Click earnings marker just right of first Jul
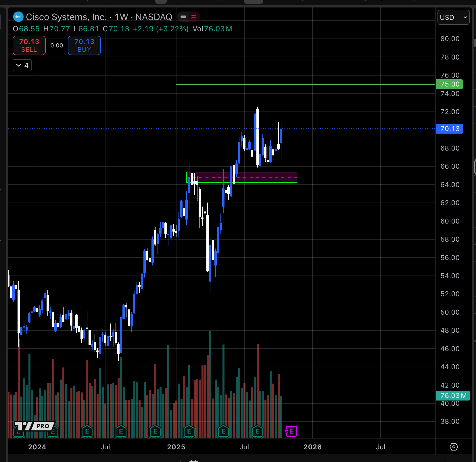Screen dimensions: 476x462 [x=121, y=431]
